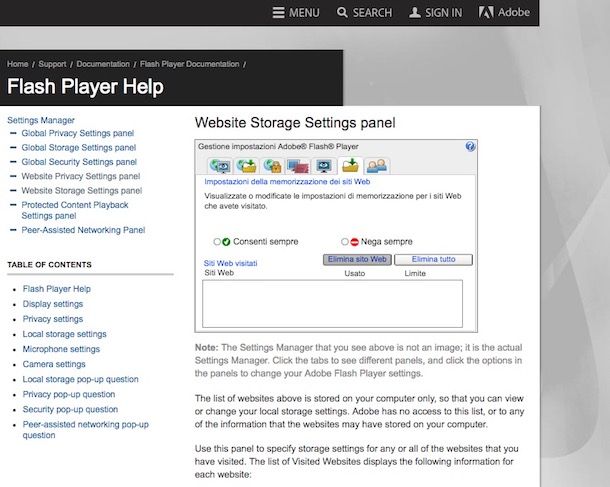Open the Peer-Assisted Networking people tab icon
610x487 pixels.
[377, 166]
